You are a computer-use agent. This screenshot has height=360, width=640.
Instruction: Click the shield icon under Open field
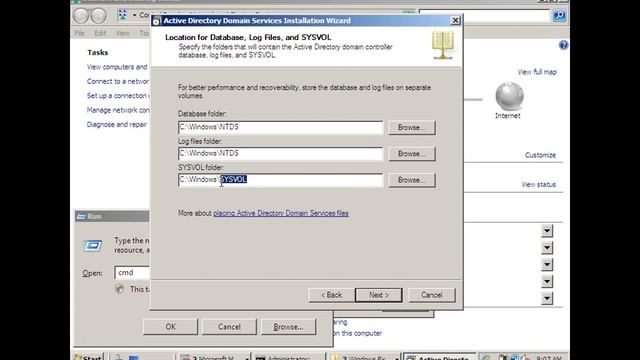119,289
